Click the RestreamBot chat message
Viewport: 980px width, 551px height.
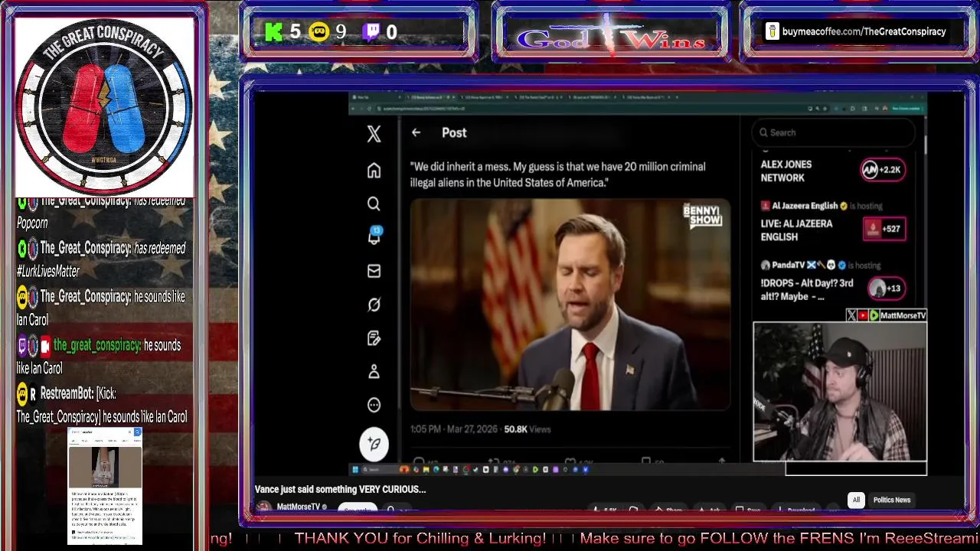pyautogui.click(x=102, y=405)
